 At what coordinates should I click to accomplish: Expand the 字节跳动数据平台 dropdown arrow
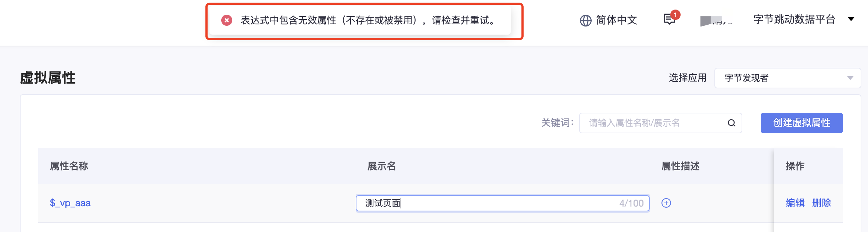click(851, 19)
